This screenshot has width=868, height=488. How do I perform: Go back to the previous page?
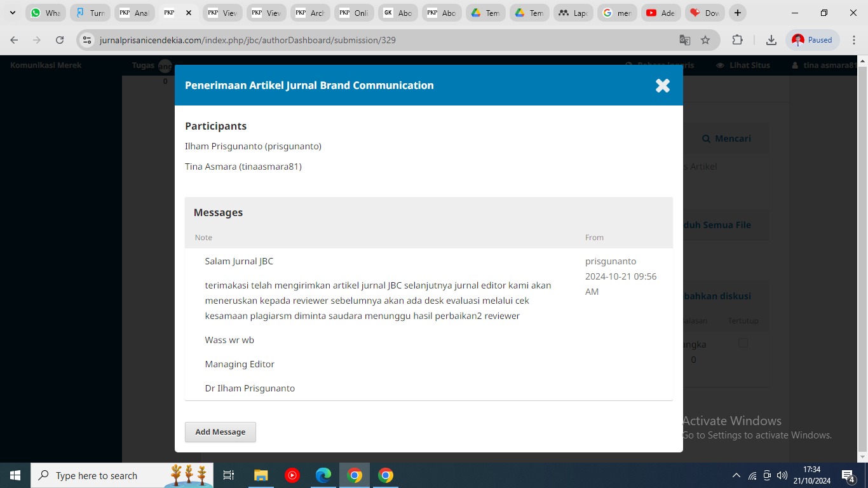point(14,40)
